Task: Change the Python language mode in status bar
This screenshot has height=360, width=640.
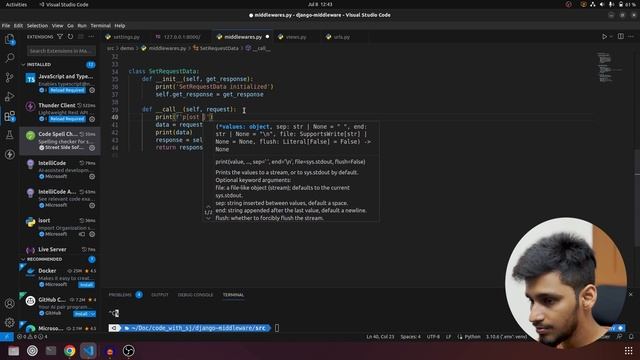Action: tap(472, 337)
